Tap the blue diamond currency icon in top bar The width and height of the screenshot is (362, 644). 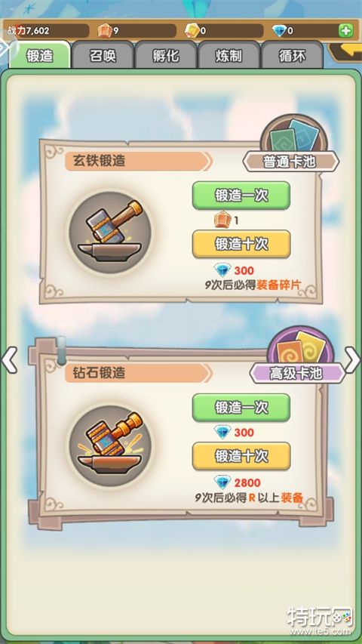click(279, 31)
